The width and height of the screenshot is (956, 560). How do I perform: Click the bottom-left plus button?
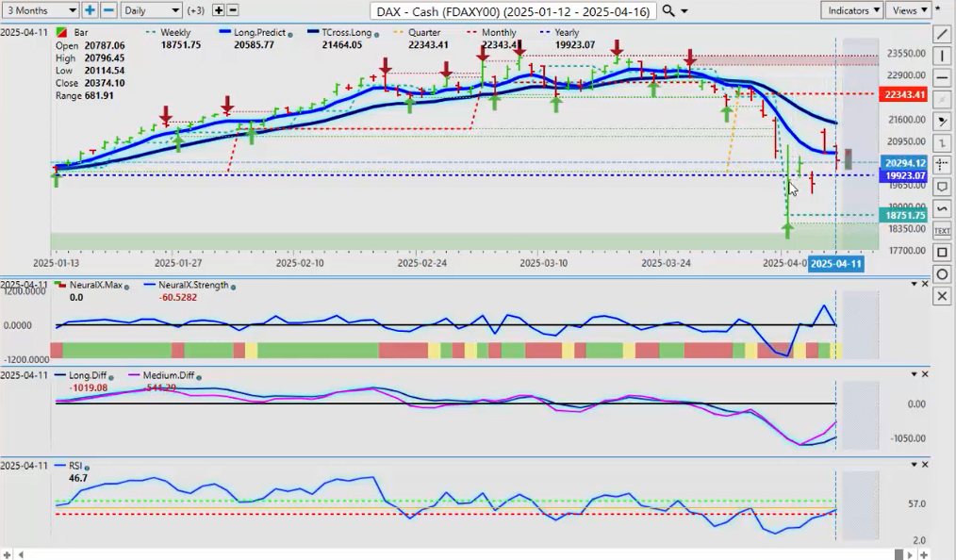coord(8,554)
